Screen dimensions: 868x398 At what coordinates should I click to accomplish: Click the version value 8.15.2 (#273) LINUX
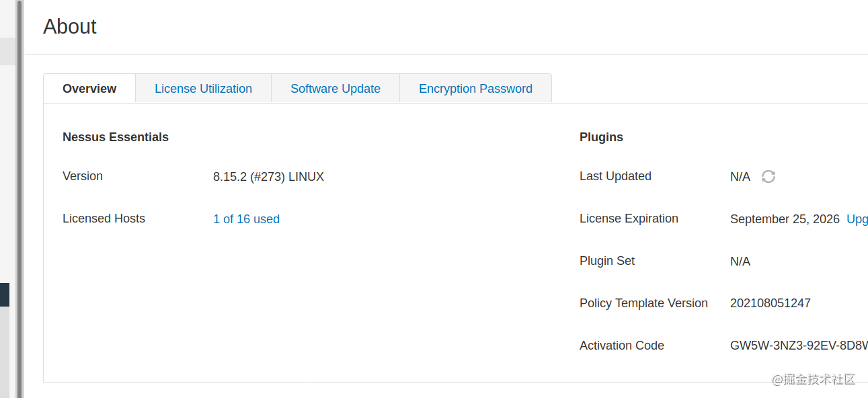point(268,177)
